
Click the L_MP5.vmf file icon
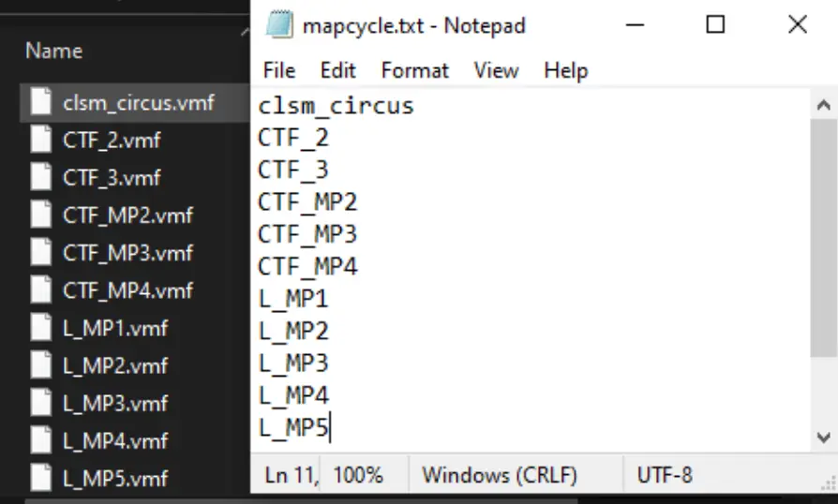click(x=40, y=478)
